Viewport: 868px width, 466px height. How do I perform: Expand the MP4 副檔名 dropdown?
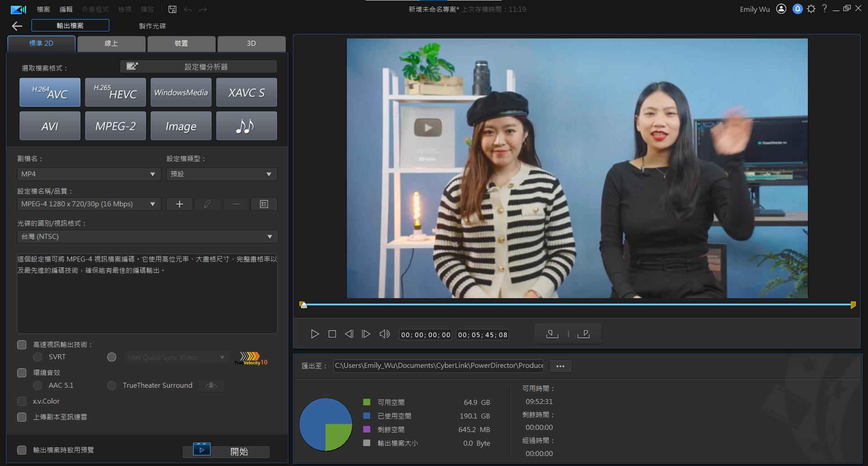(x=89, y=174)
